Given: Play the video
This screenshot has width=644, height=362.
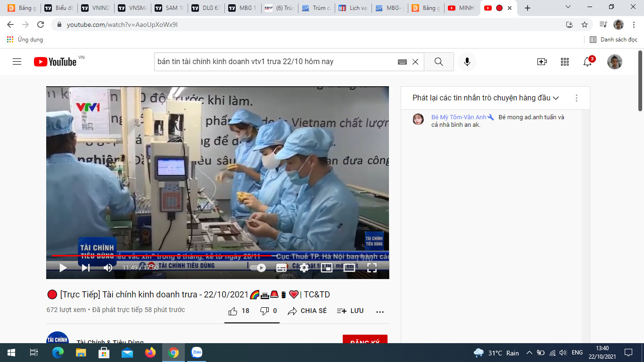Looking at the screenshot, I should tap(63, 268).
